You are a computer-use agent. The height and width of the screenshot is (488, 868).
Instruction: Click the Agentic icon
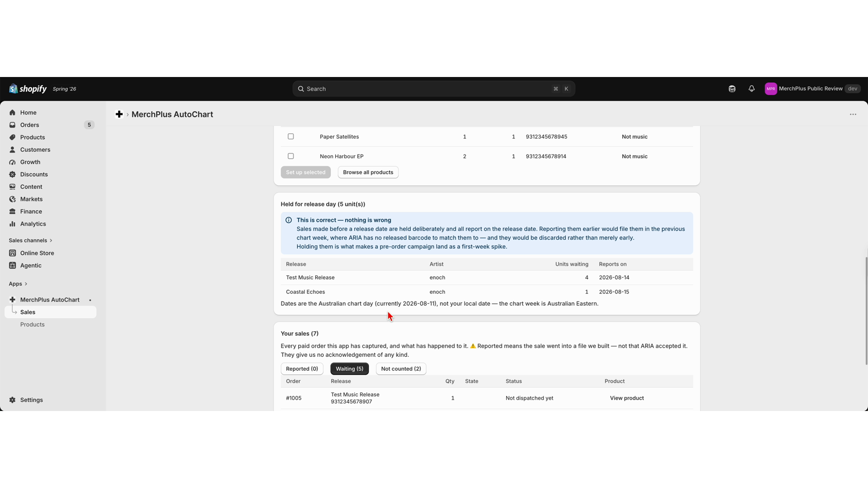coord(12,266)
